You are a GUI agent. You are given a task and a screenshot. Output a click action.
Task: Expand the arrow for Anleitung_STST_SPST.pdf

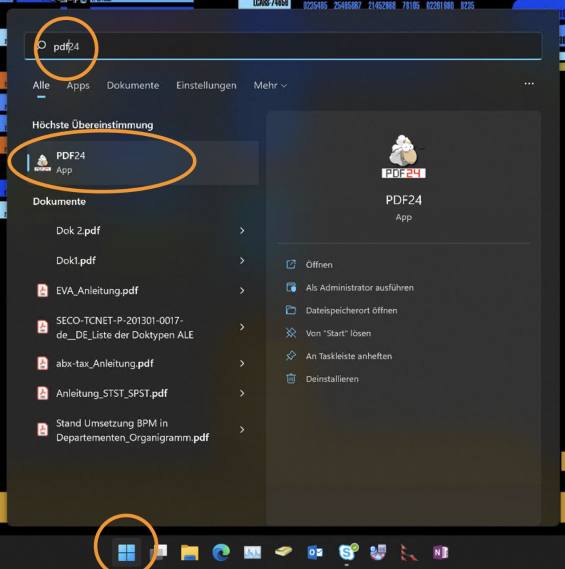[x=242, y=393]
